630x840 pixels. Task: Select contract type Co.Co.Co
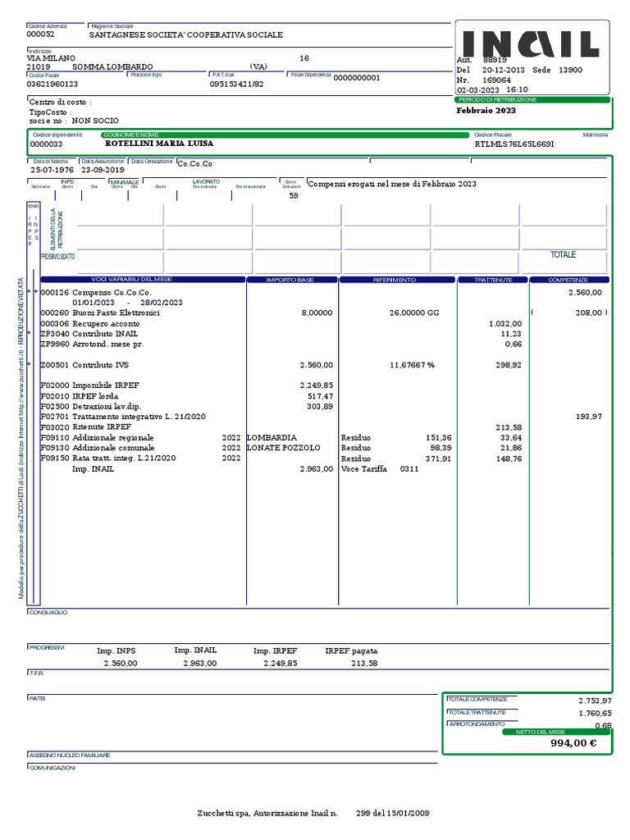(x=194, y=164)
